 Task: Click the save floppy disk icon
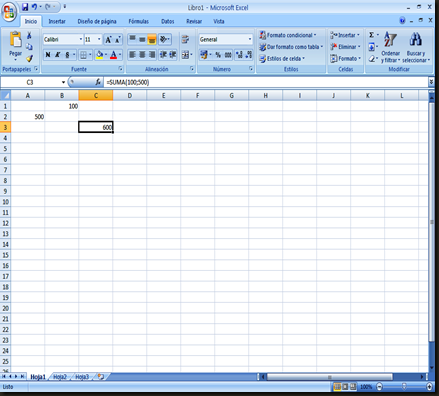point(25,7)
